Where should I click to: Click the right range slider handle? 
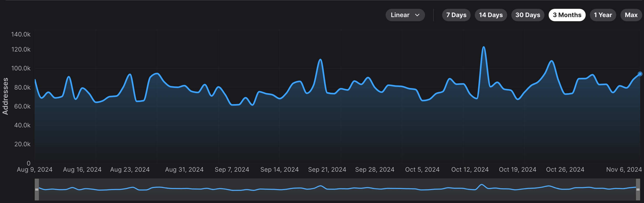coord(638,190)
